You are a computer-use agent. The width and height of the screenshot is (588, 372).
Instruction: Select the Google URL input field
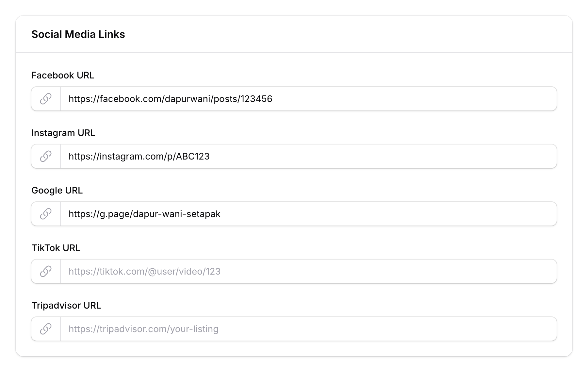pos(294,214)
